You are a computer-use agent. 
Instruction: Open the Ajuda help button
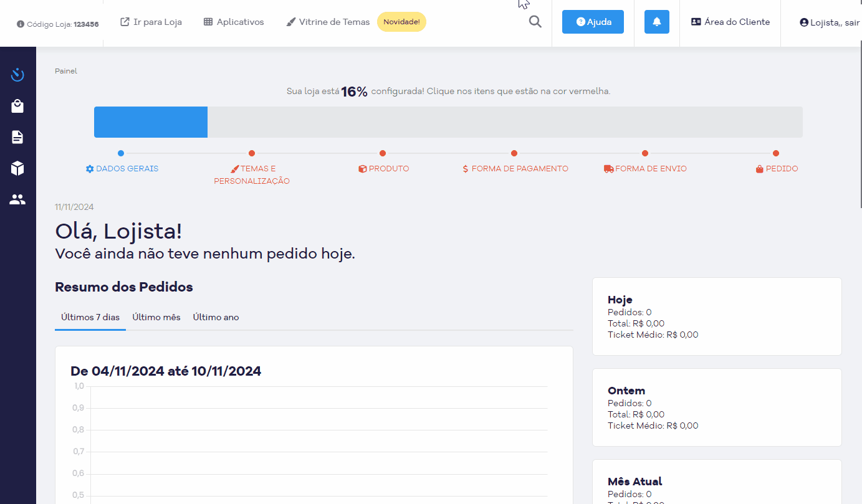point(593,22)
